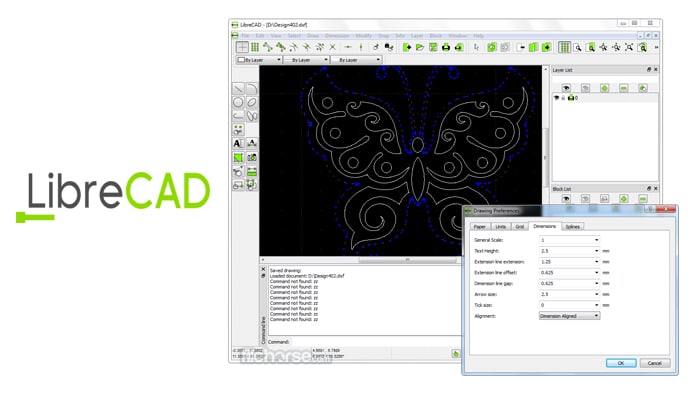Toggle Restrict Vertical snap button
The width and height of the screenshot is (700, 400).
(361, 47)
